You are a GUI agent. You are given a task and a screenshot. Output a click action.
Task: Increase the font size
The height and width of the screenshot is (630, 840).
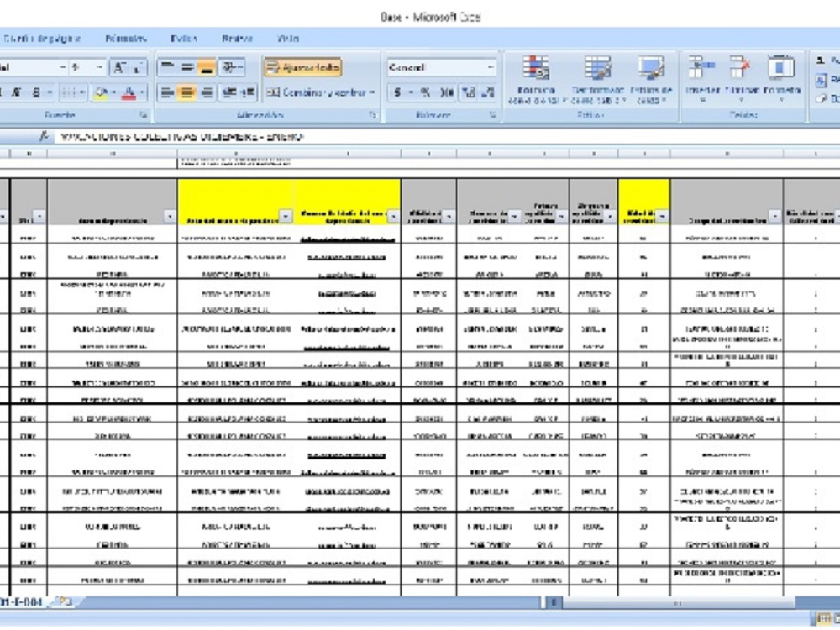click(x=119, y=67)
